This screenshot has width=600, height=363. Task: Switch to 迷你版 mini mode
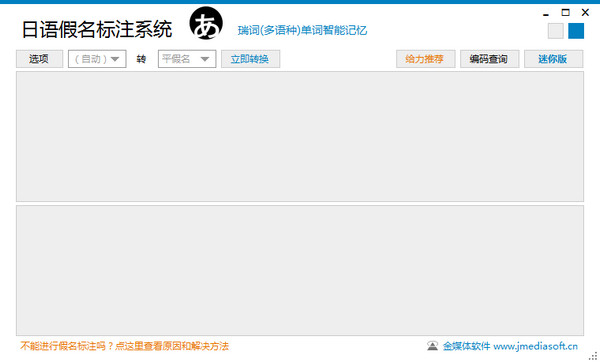pos(553,59)
